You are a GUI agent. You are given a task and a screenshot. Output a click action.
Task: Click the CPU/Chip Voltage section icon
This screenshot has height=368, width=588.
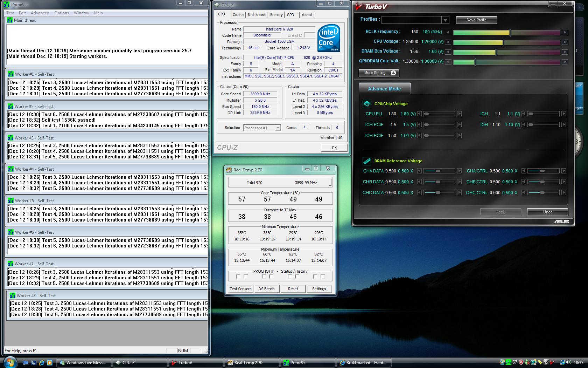tap(367, 104)
